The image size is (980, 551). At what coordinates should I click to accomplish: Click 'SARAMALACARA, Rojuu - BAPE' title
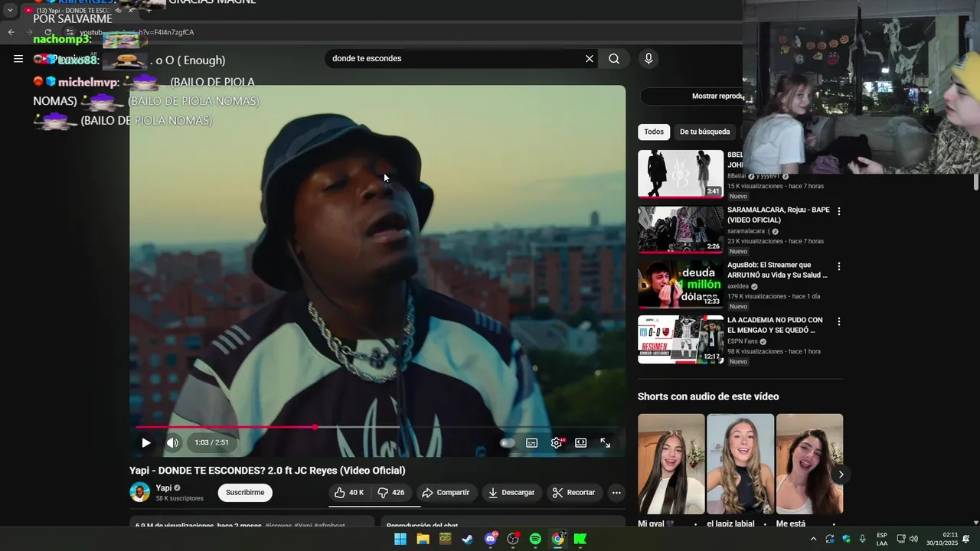[778, 214]
